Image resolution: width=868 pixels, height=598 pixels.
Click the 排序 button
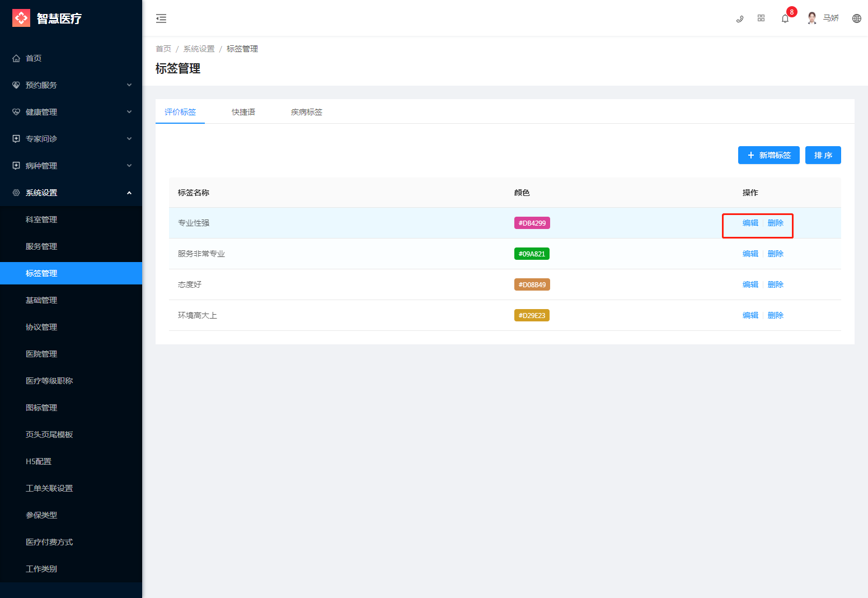tap(823, 155)
